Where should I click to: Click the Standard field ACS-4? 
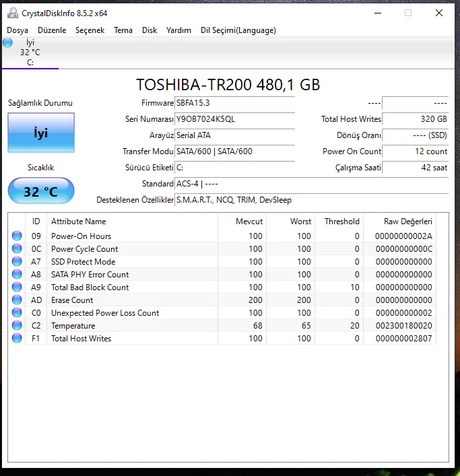(311, 184)
